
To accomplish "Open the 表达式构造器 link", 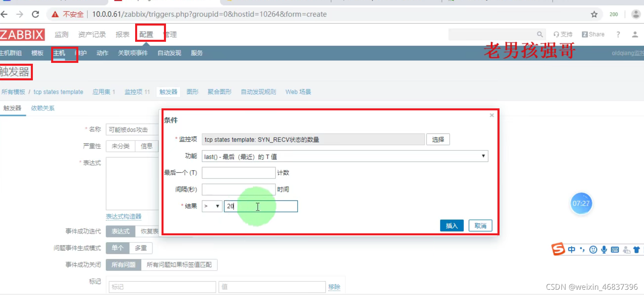I will point(124,217).
